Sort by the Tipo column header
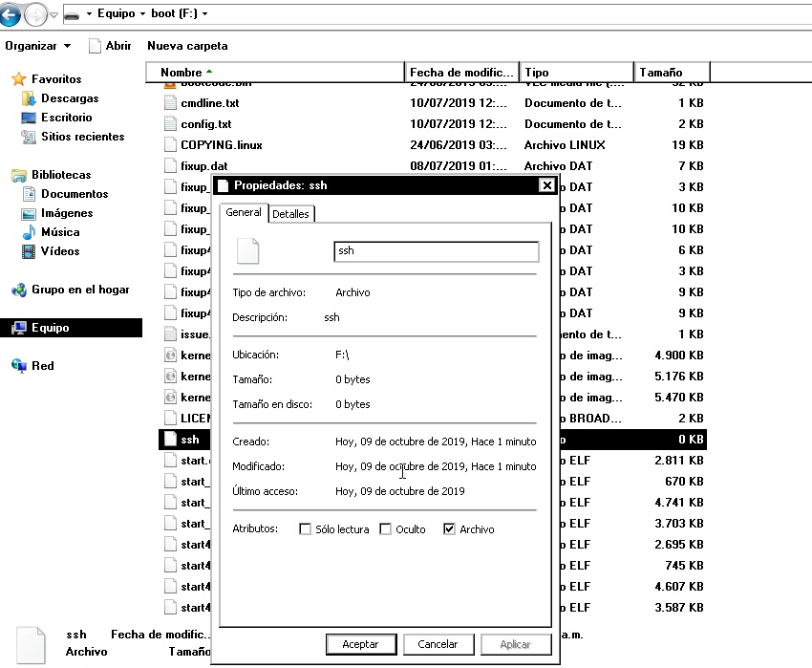 [x=576, y=72]
